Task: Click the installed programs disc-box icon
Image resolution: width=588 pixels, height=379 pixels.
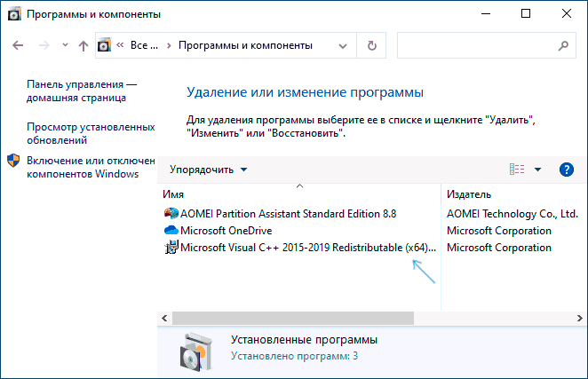Action: click(x=195, y=351)
